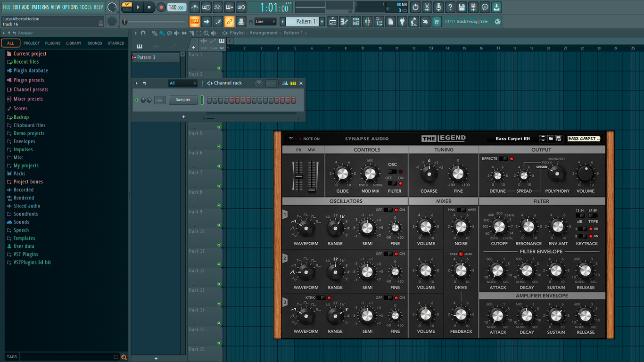Click the tempo 140.000 field
Viewport: 644px width, 362px height.
point(177,7)
